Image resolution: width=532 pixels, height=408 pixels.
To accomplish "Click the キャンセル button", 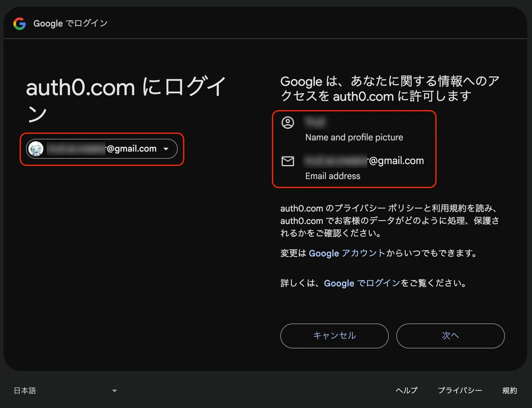I will (x=335, y=336).
